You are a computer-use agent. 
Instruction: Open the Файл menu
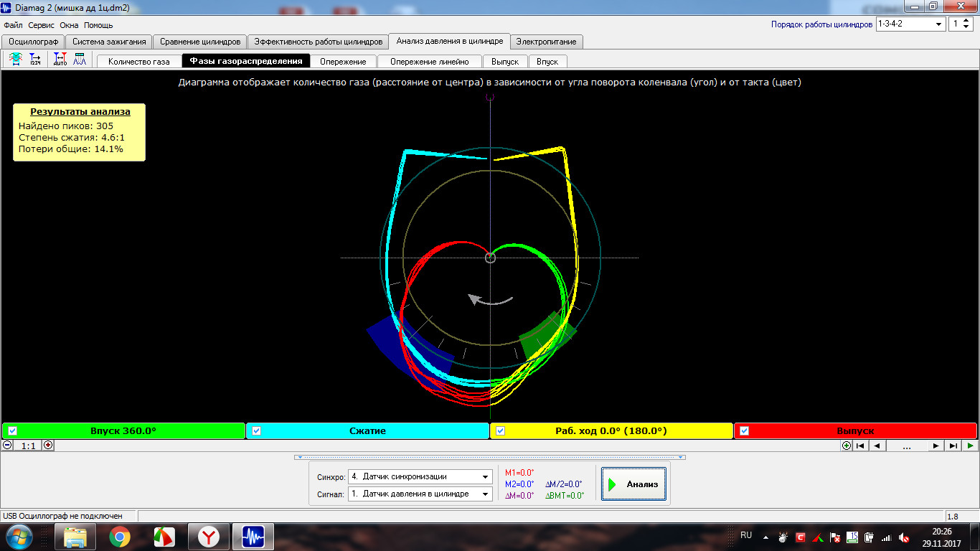point(13,25)
